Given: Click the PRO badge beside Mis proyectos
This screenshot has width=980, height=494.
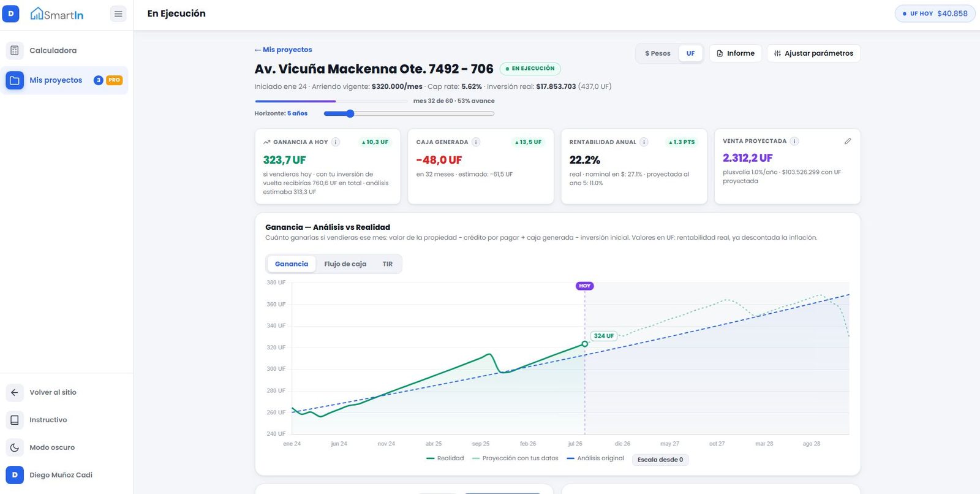Looking at the screenshot, I should point(114,80).
